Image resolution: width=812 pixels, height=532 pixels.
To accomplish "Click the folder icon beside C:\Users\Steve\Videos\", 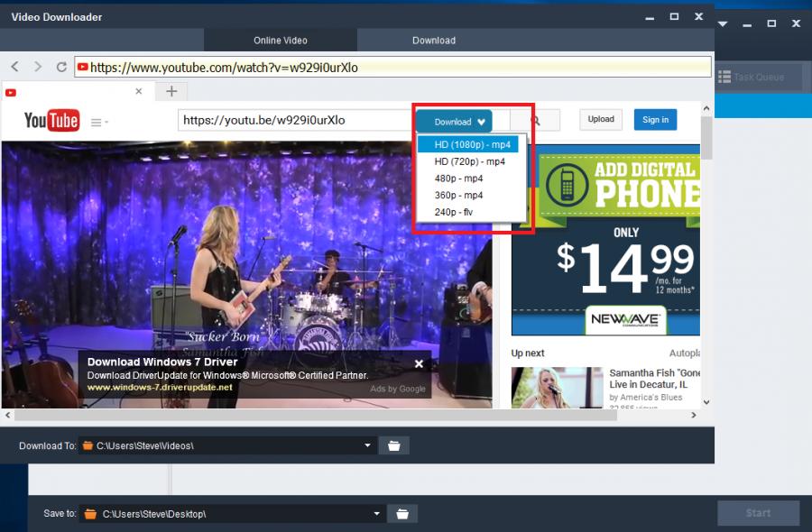I will click(88, 445).
